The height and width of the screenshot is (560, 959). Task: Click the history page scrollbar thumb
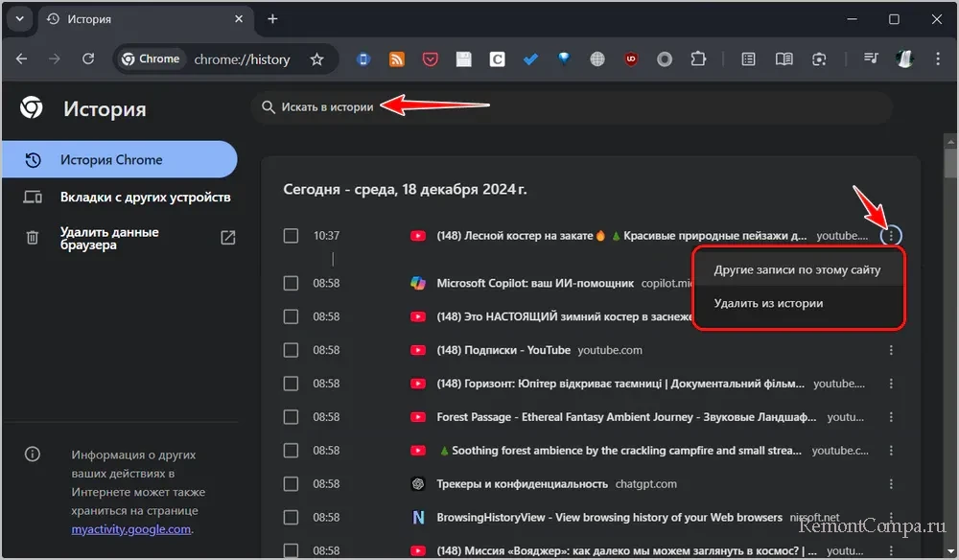949,163
